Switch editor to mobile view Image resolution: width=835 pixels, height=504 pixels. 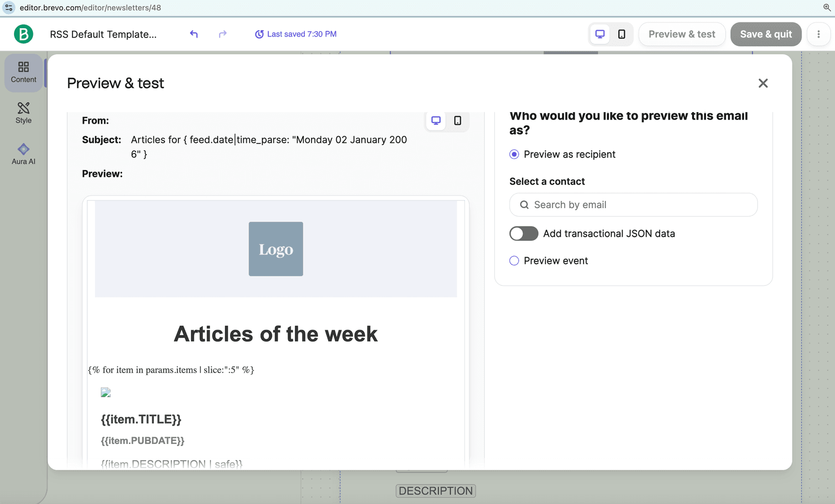coord(622,34)
